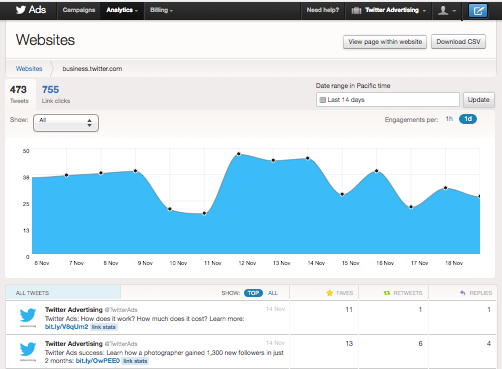
Task: Open the Analytics dropdown menu
Action: pyautogui.click(x=122, y=10)
